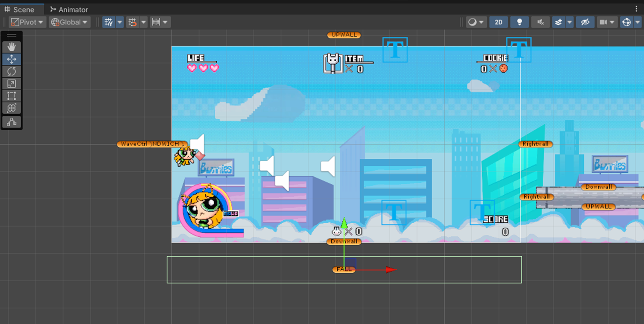Toggle grid snapping
The width and height of the screenshot is (644, 324).
click(132, 22)
